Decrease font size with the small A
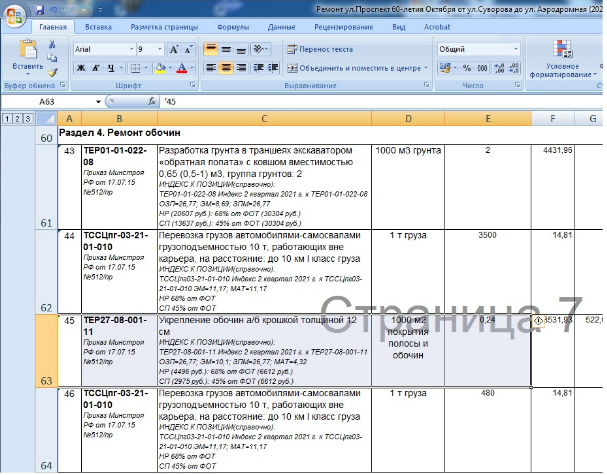Image resolution: width=607 pixels, height=475 pixels. (x=188, y=49)
